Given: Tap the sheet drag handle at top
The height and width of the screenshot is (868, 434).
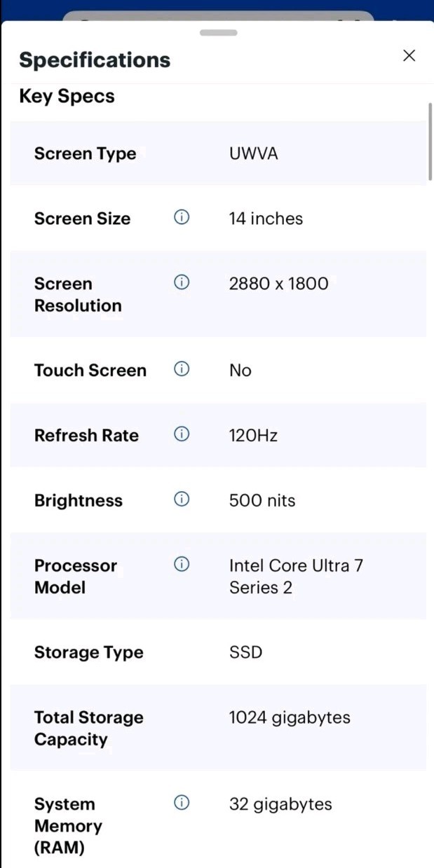Looking at the screenshot, I should [x=218, y=32].
